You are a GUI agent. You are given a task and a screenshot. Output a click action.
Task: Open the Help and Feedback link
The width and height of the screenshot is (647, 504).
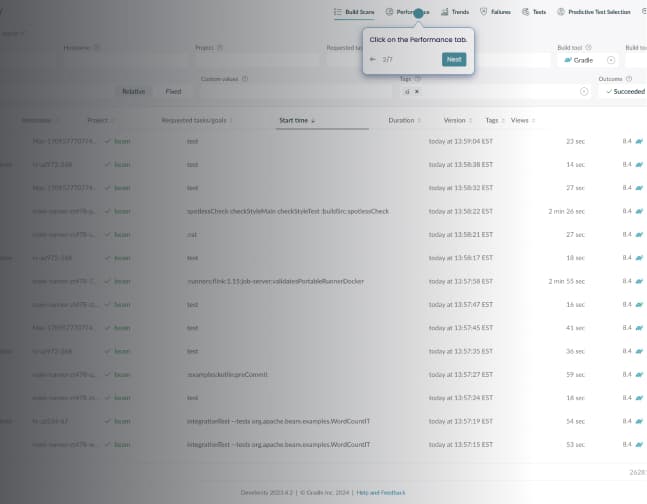pyautogui.click(x=378, y=492)
